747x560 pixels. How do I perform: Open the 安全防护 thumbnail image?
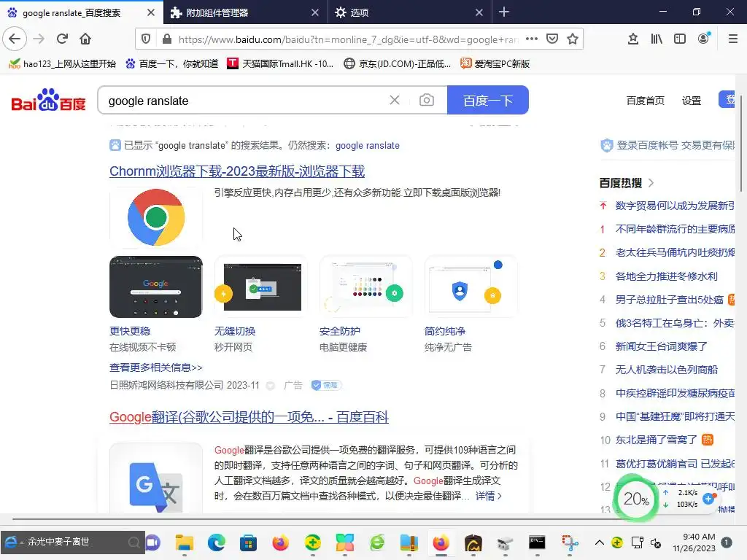click(366, 287)
